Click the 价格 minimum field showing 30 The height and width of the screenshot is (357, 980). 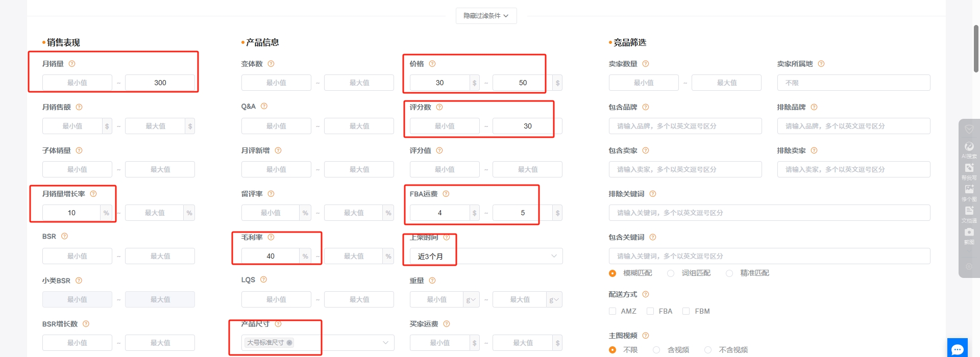pyautogui.click(x=439, y=83)
